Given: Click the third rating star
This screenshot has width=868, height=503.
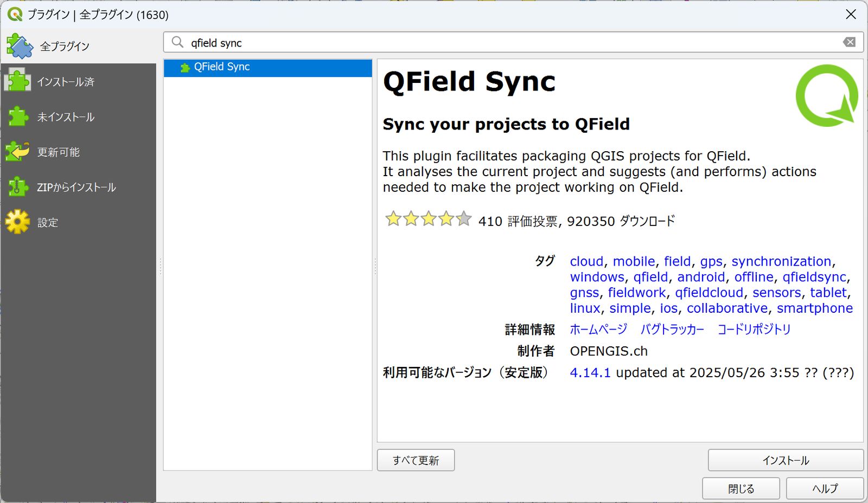Looking at the screenshot, I should (429, 219).
